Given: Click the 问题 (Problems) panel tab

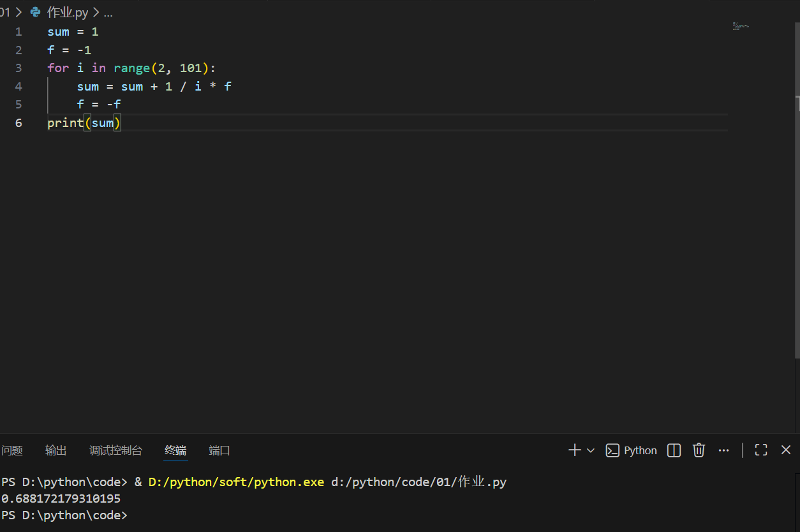Looking at the screenshot, I should pos(12,450).
